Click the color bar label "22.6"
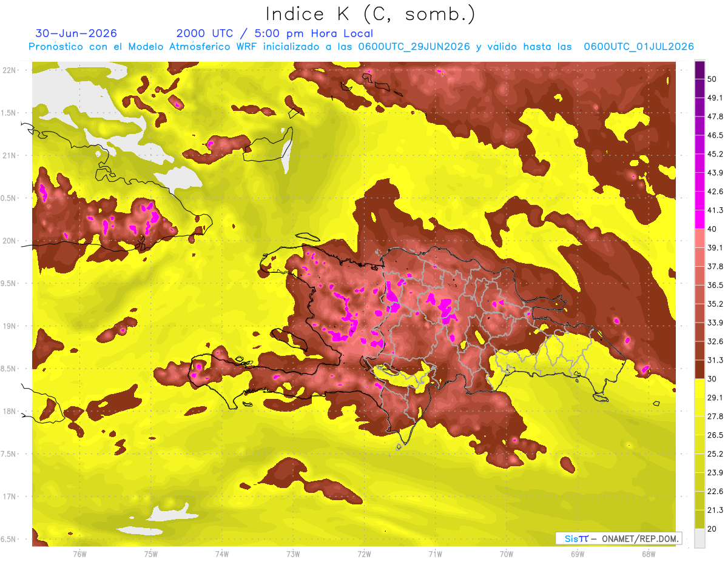 pyautogui.click(x=715, y=492)
